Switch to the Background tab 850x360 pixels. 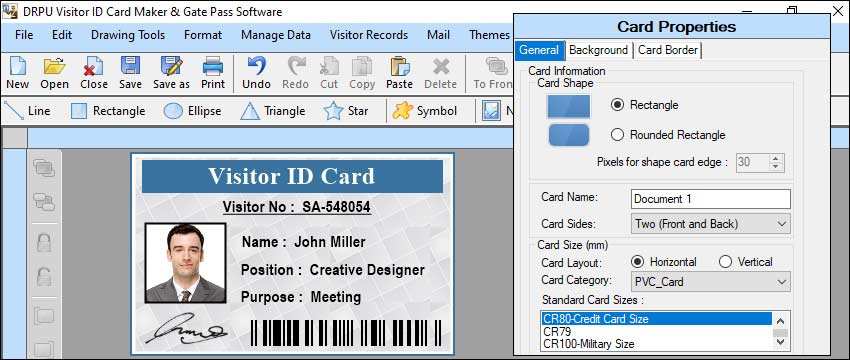point(598,50)
